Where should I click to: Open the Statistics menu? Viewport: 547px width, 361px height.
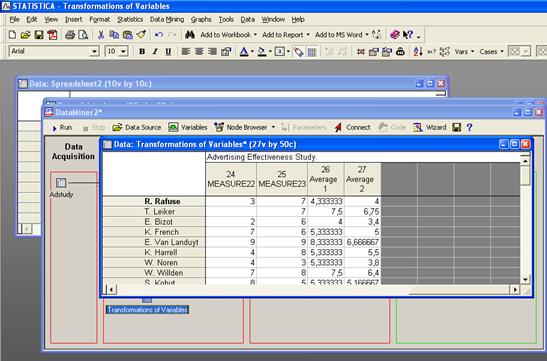(130, 20)
